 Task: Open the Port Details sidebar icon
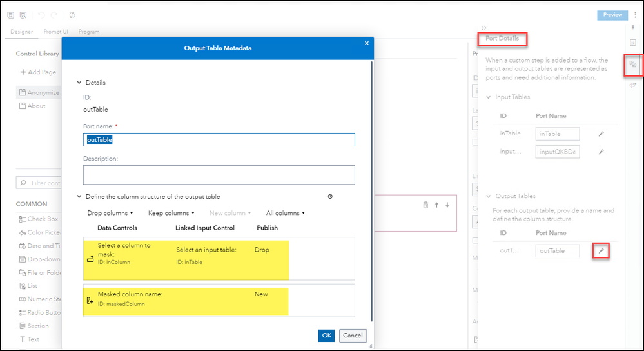click(633, 64)
